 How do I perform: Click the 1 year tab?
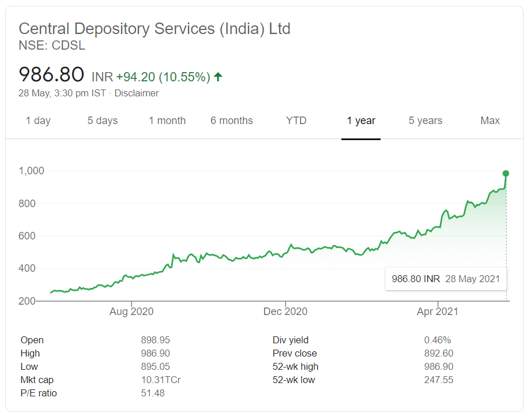[x=361, y=121]
